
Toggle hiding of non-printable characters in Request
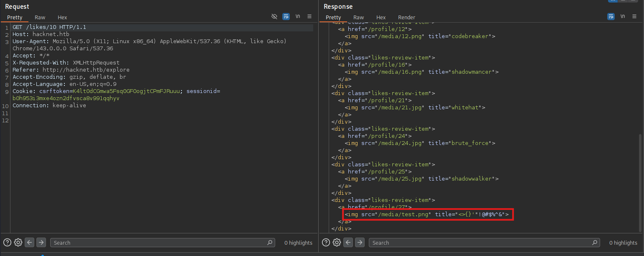pyautogui.click(x=274, y=17)
